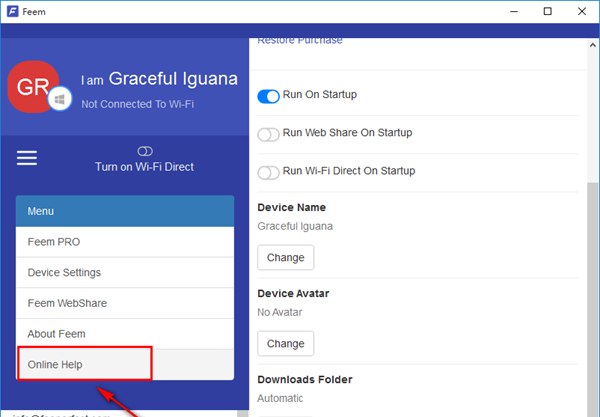
Task: Click the Automatic downloads folder value
Action: pyautogui.click(x=280, y=398)
